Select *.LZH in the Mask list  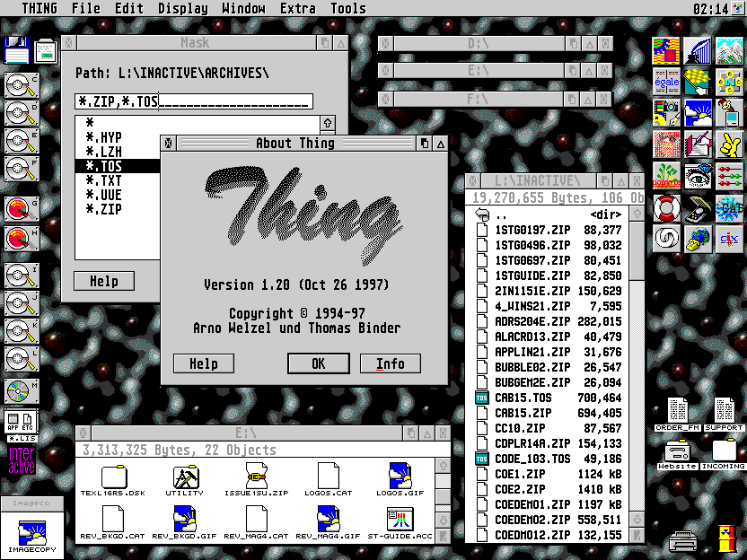coord(103,152)
